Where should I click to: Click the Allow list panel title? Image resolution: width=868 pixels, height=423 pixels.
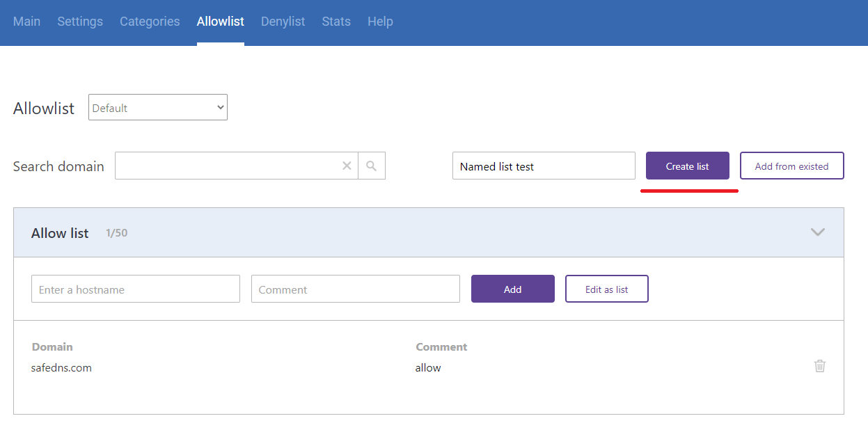(60, 233)
